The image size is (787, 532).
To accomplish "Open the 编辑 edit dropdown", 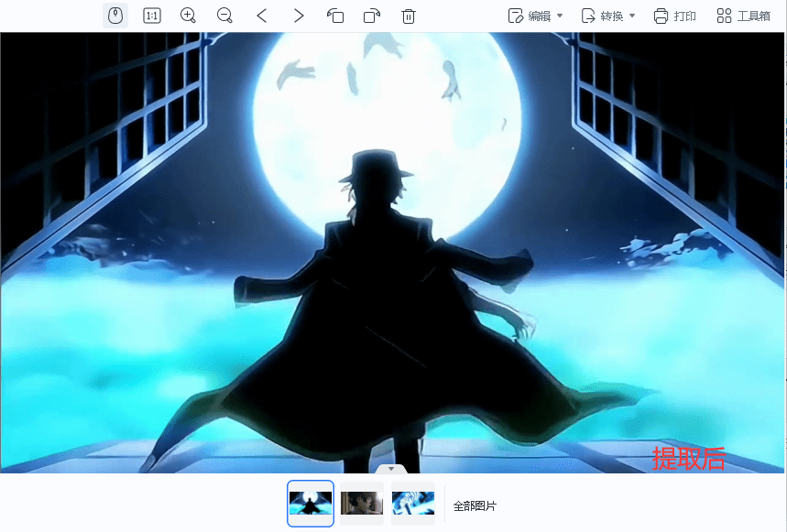I will click(535, 16).
